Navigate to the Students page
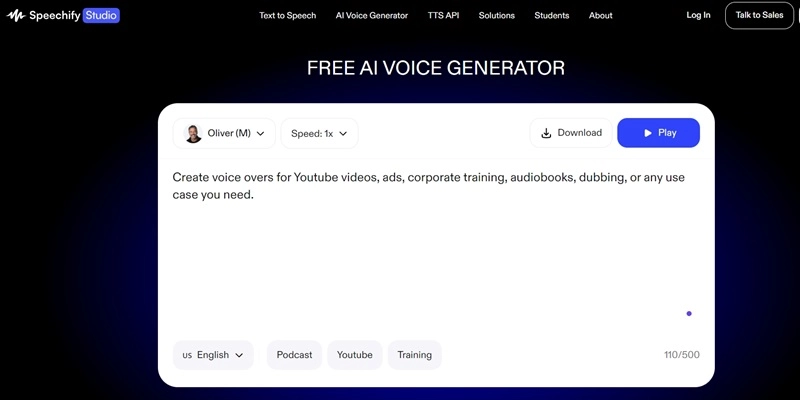 click(x=552, y=16)
